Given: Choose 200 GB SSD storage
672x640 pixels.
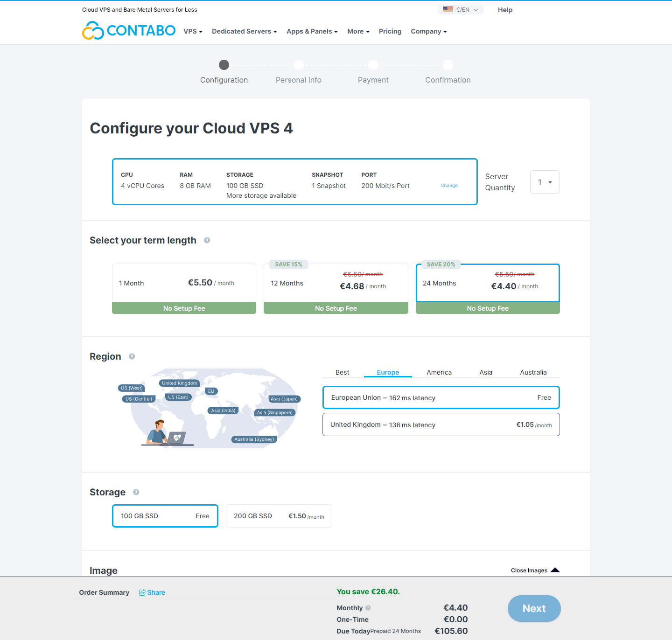Looking at the screenshot, I should [279, 516].
